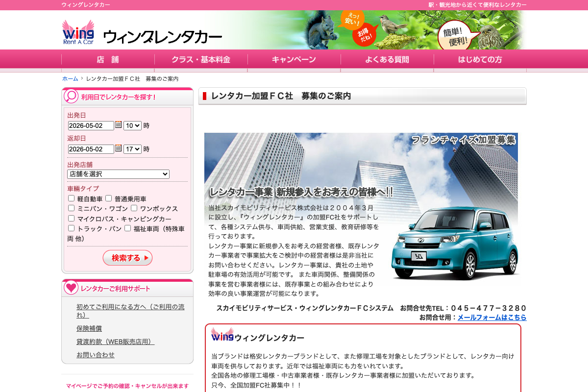588x392 pixels.
Task: Open calendar icon next to 返却日 date
Action: pos(118,148)
